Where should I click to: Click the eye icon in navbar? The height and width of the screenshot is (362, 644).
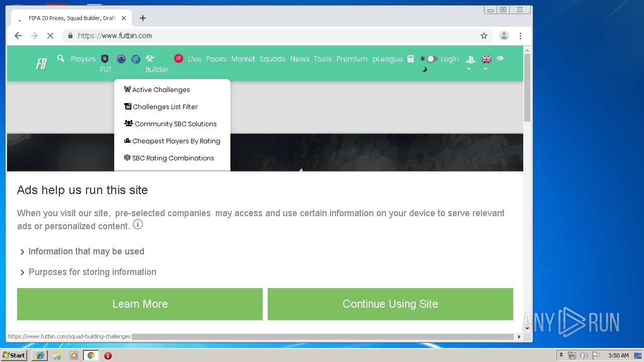500,58
